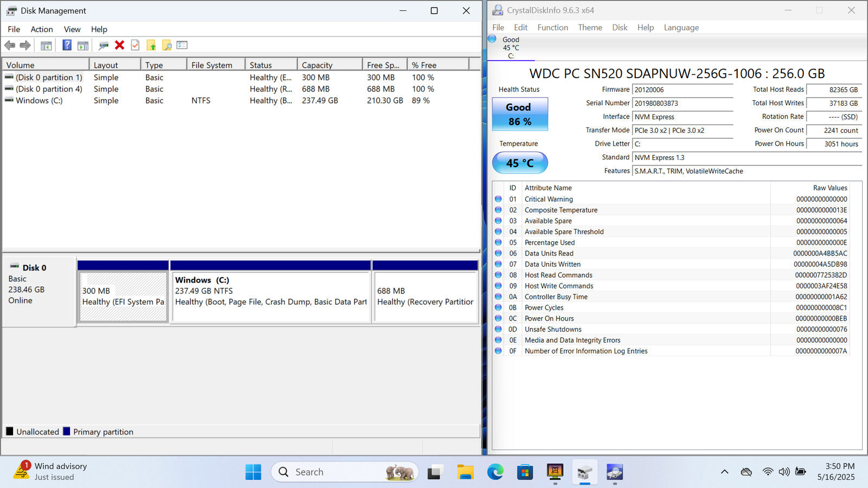
Task: Toggle the speaker volume icon in tray
Action: [x=784, y=472]
